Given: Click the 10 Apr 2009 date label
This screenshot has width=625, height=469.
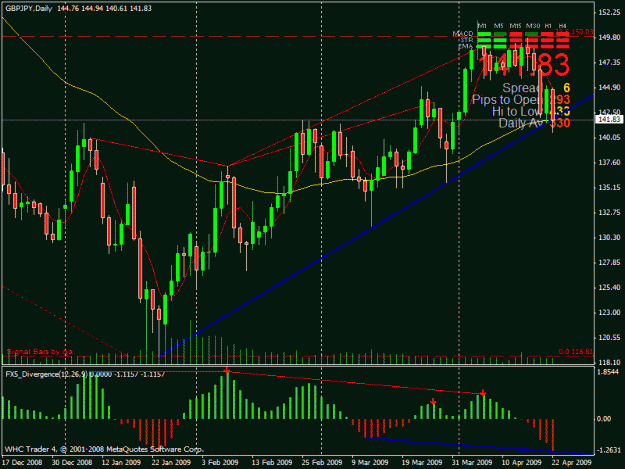Looking at the screenshot, I should click(522, 463).
